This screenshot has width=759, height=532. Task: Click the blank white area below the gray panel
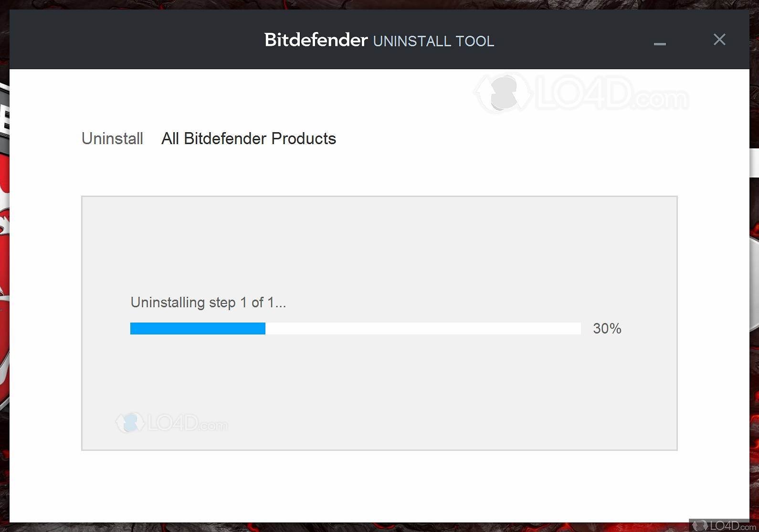pyautogui.click(x=379, y=487)
